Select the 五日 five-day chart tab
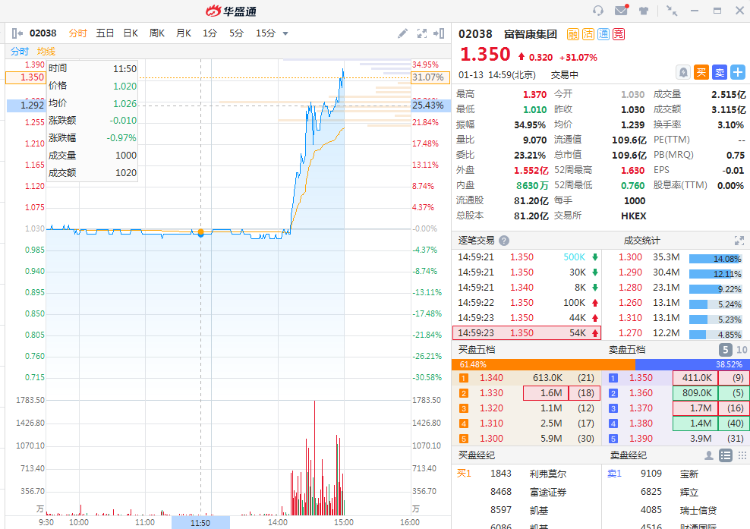 pos(105,33)
